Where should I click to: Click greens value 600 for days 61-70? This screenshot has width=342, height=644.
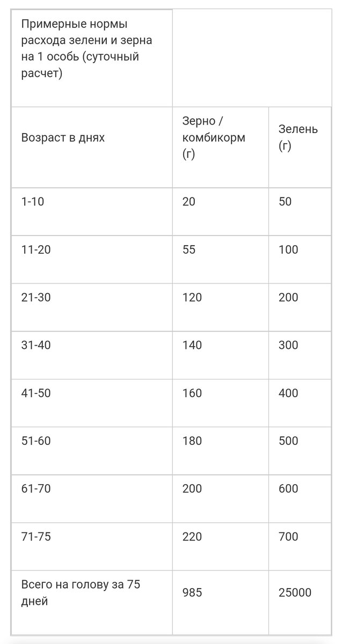click(x=288, y=488)
